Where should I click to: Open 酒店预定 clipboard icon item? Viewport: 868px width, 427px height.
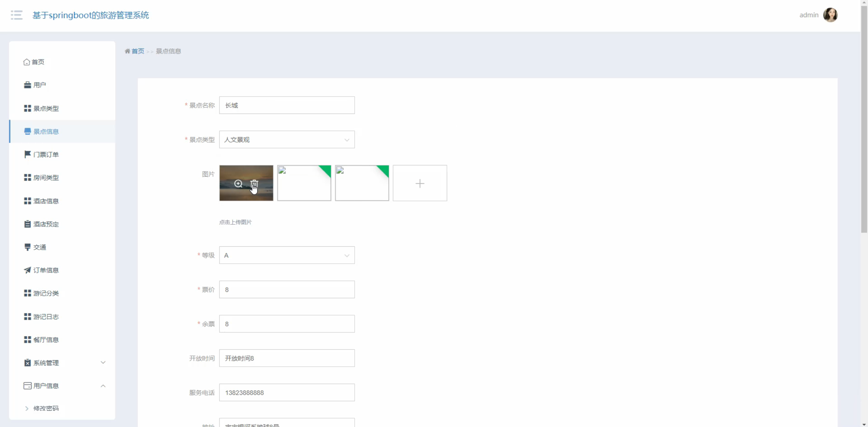click(x=27, y=224)
